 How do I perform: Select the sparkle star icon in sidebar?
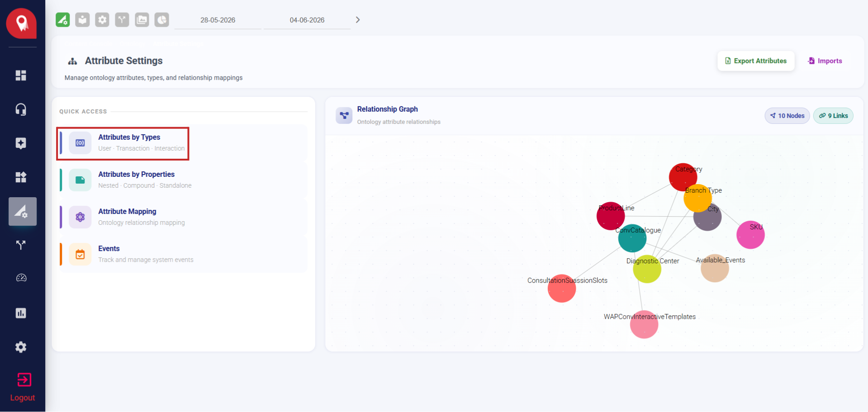(21, 143)
